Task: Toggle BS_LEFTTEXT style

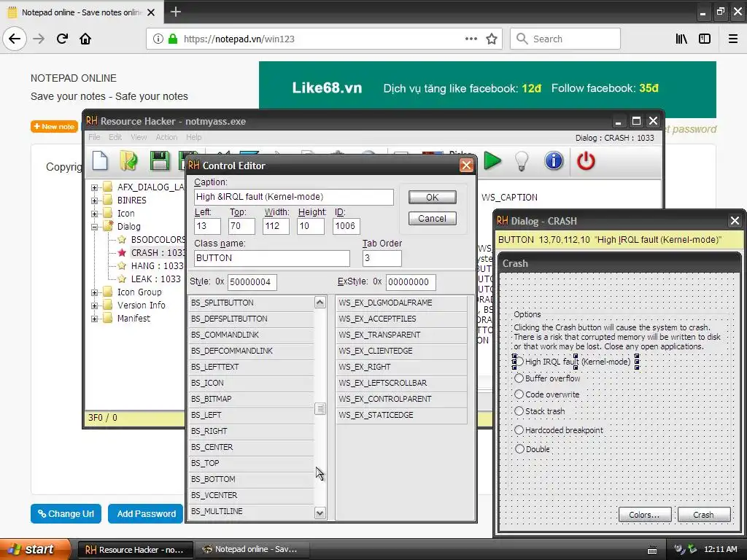Action: pyautogui.click(x=252, y=367)
